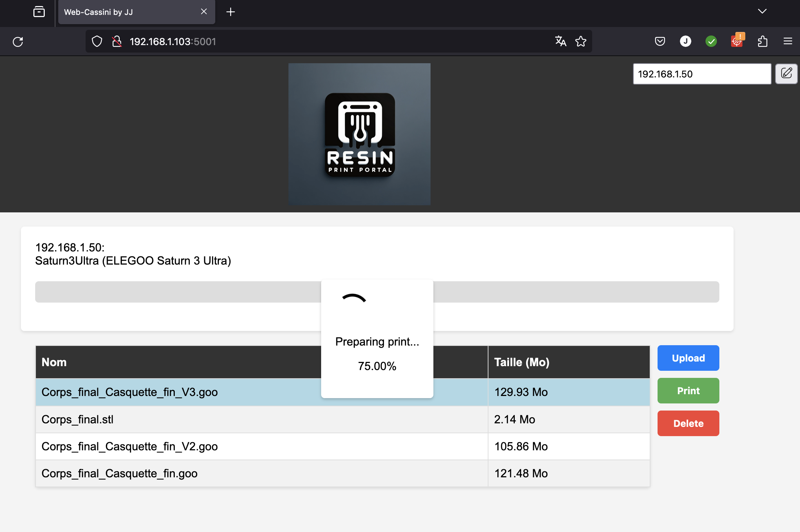Click the Resin Print Portal logo
800x532 pixels.
pos(360,134)
